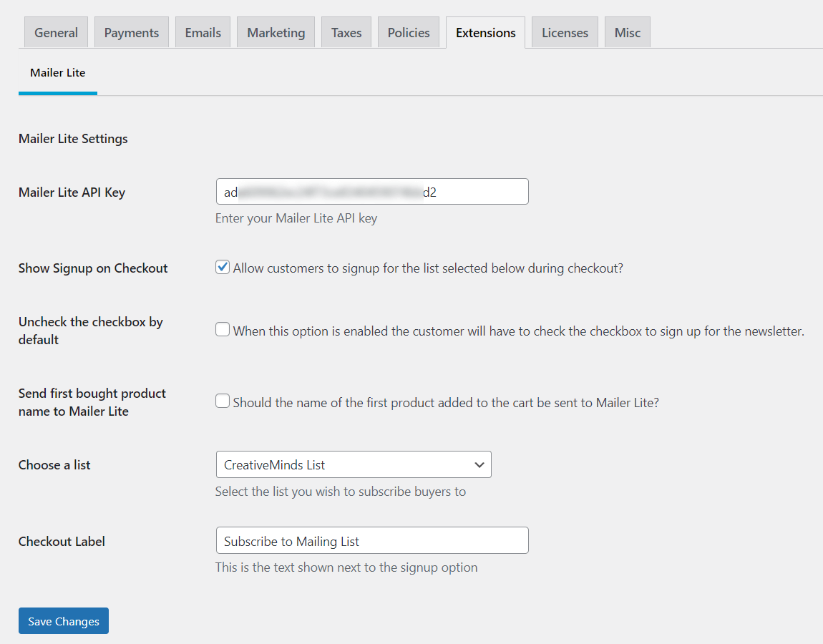
Task: Click the 'Allow customers to signup' checkbox label
Action: tap(428, 268)
